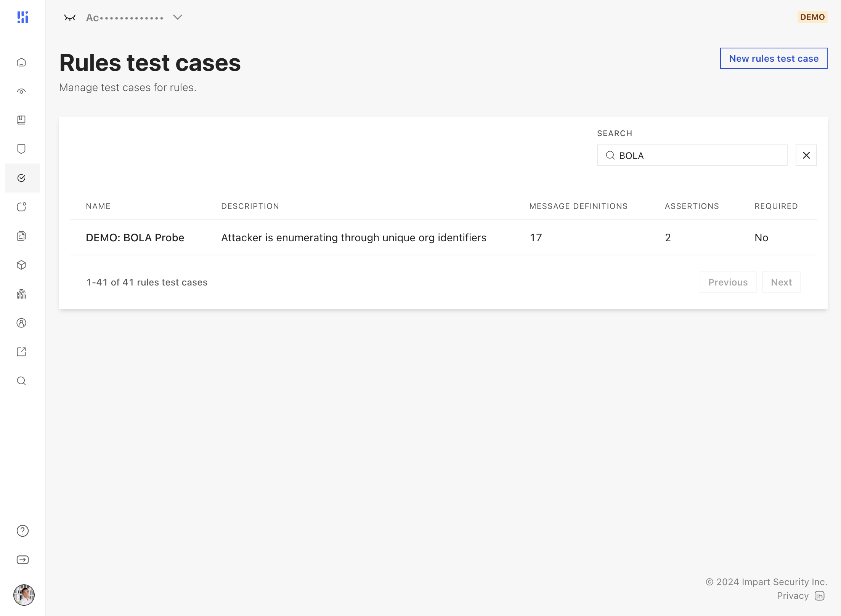This screenshot has height=616, width=841.
Task: Open the eye monitoring sidebar icon
Action: pyautogui.click(x=22, y=91)
